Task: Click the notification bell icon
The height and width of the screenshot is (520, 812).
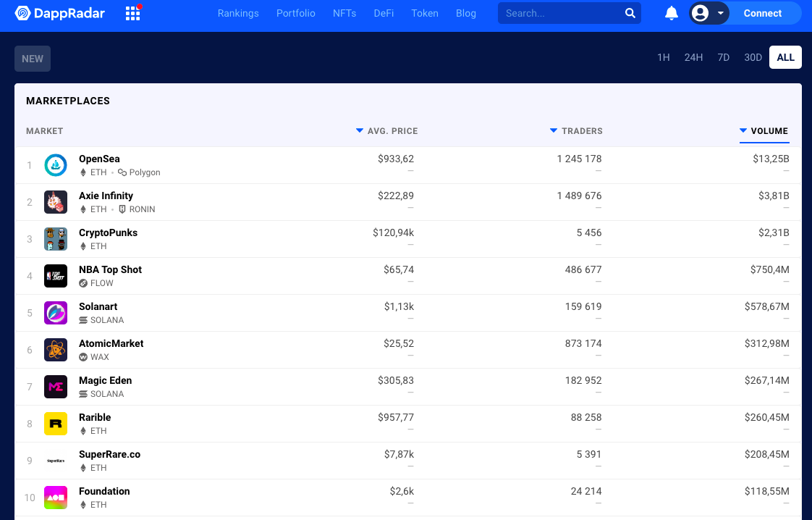Action: tap(672, 13)
